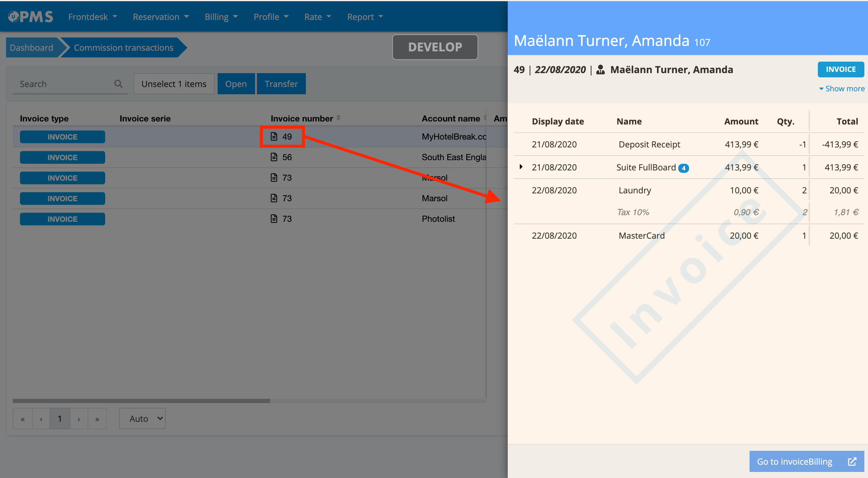Image resolution: width=868 pixels, height=478 pixels.
Task: Open the Auto page size dropdown
Action: [x=142, y=418]
